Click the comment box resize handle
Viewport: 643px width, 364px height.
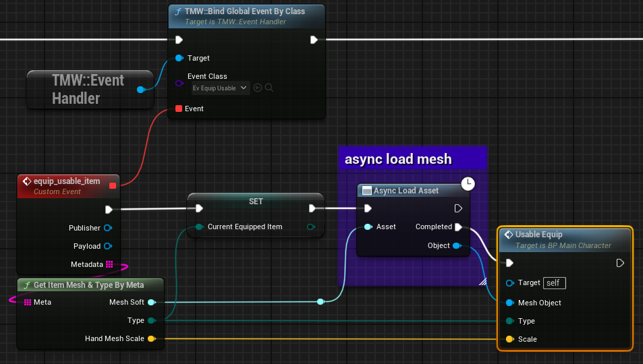click(x=482, y=282)
